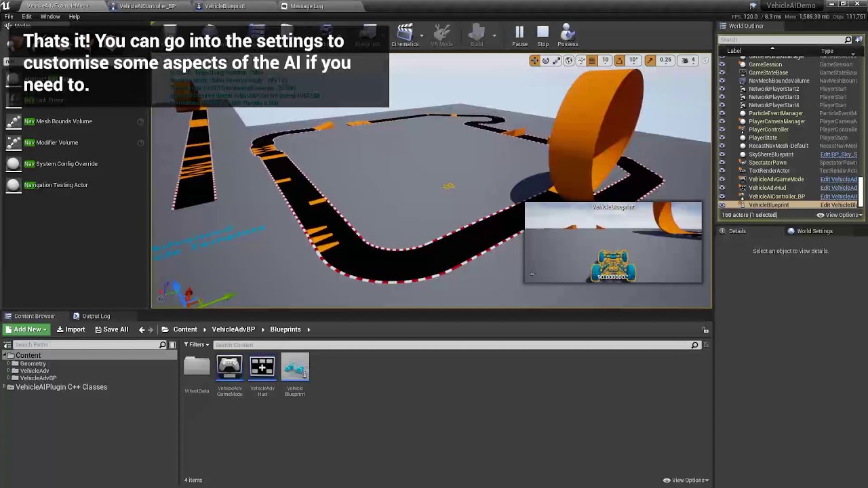Go back in Content Browser history
The height and width of the screenshot is (488, 868).
click(142, 329)
